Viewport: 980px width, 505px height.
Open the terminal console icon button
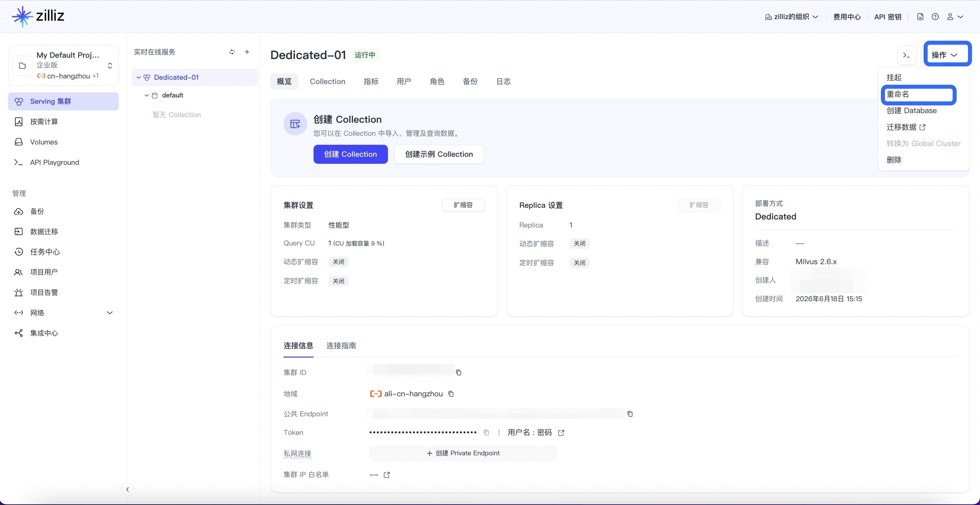pyautogui.click(x=907, y=55)
